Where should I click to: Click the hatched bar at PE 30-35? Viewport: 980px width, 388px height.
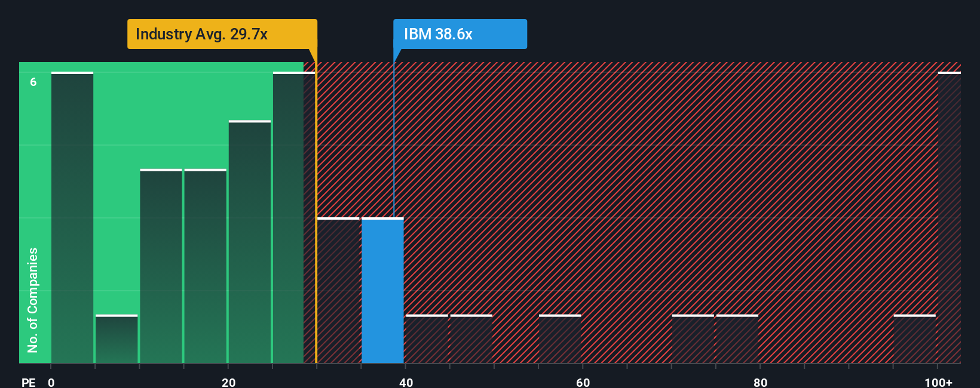click(x=338, y=291)
